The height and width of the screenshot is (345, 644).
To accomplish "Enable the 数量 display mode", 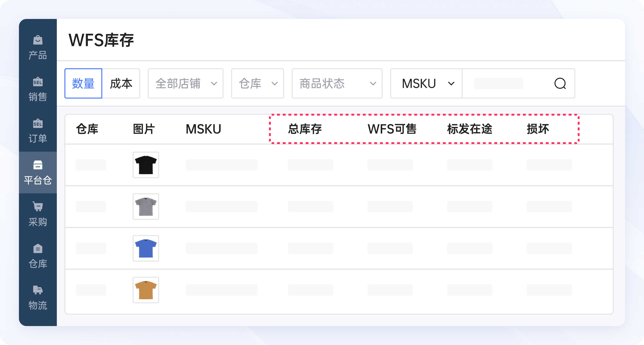I will click(x=83, y=83).
